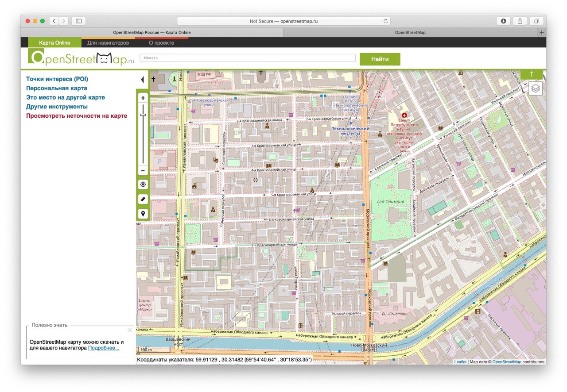
Task: Expand Это место на другой карте
Action: coord(66,97)
